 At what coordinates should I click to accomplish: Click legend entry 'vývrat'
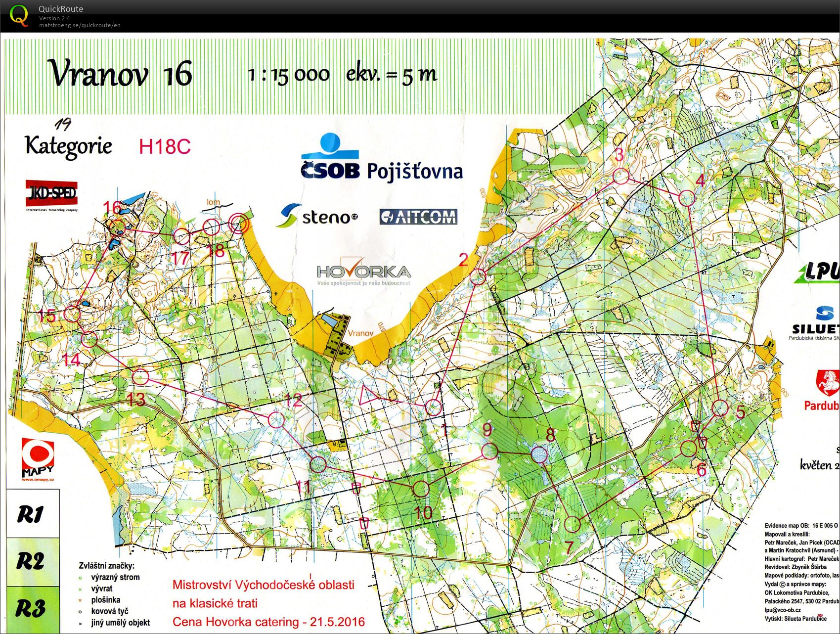(x=102, y=589)
